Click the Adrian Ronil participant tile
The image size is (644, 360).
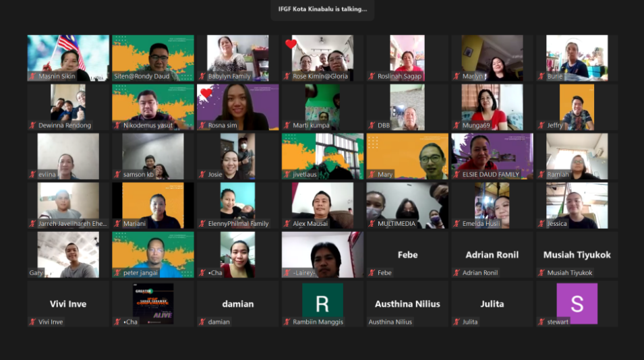pos(492,255)
